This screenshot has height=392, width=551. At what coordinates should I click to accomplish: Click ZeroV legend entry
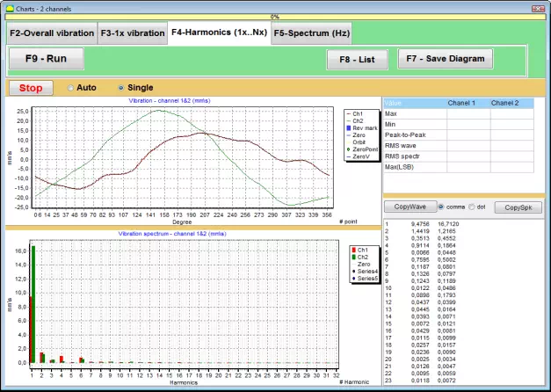358,156
